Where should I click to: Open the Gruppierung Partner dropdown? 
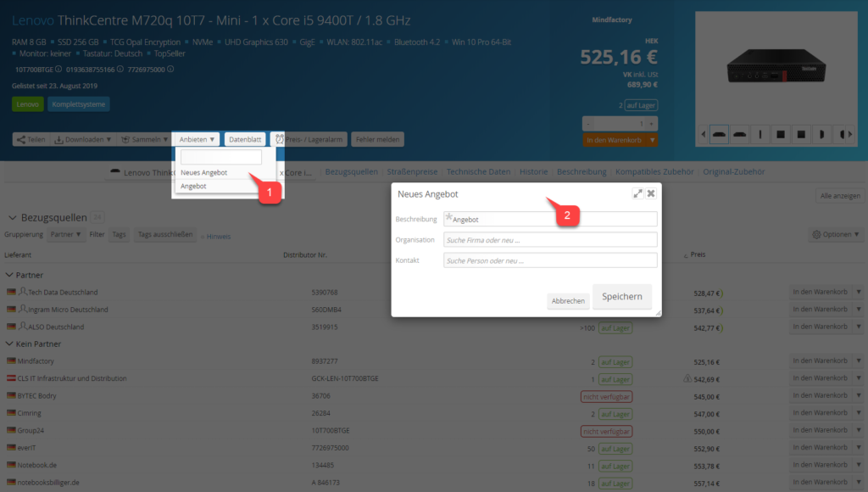tap(65, 234)
